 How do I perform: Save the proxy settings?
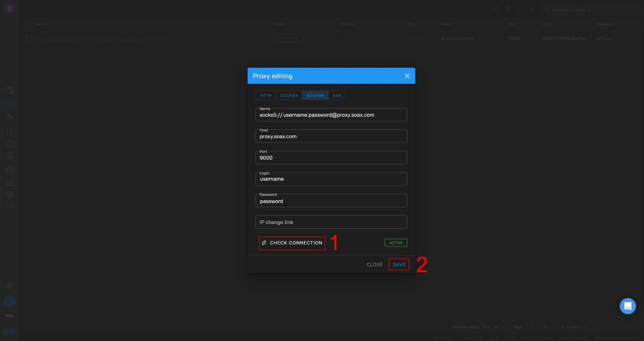399,265
